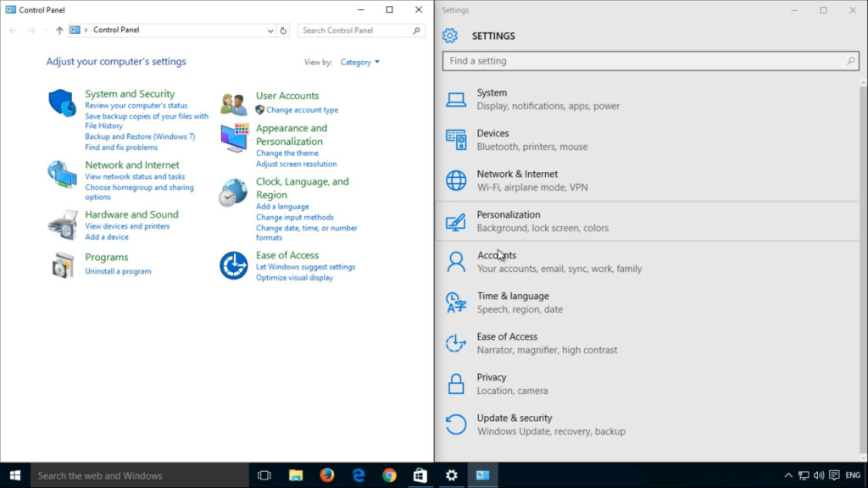Open System and Security shield icon
Image resolution: width=868 pixels, height=488 pixels.
(x=62, y=103)
